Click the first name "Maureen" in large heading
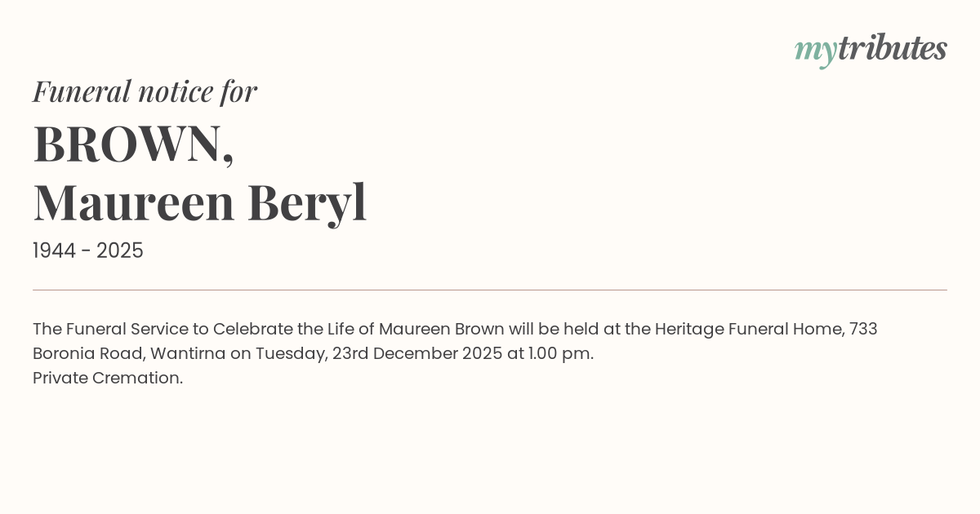Viewport: 980px width, 514px height. pyautogui.click(x=134, y=202)
